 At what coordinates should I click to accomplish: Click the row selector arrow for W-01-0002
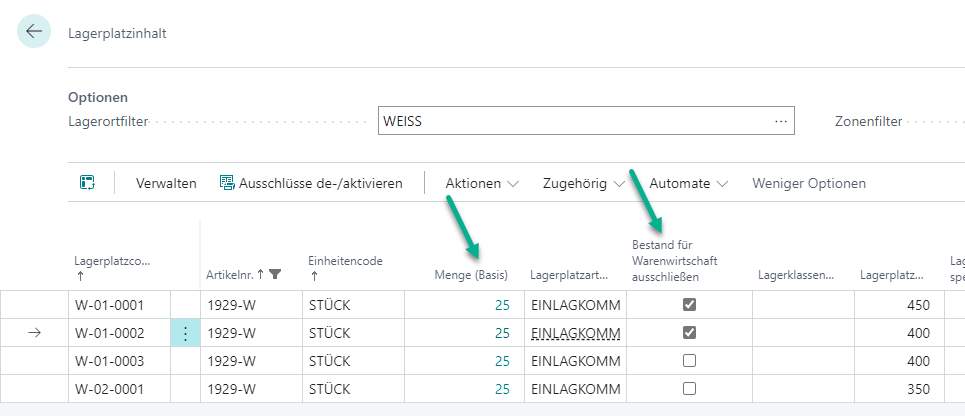34,333
